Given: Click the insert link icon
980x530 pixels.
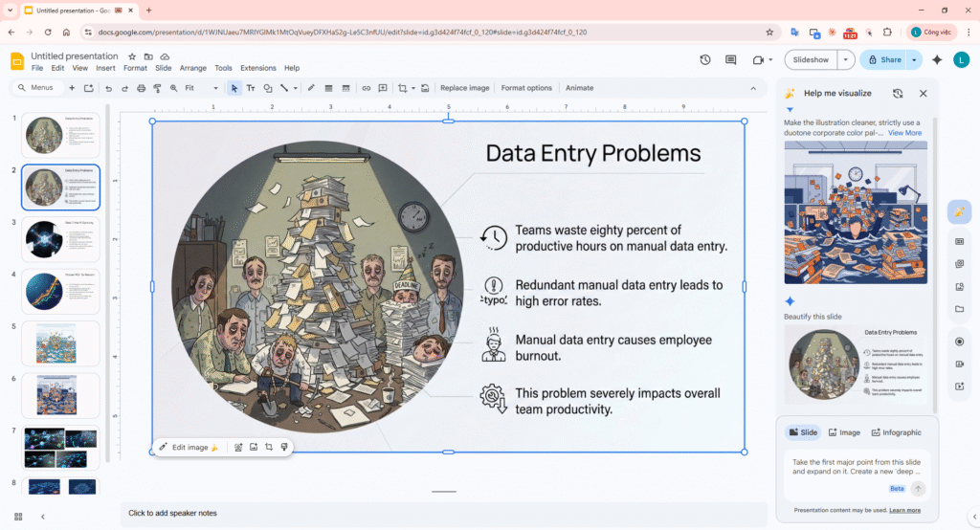Looking at the screenshot, I should point(366,88).
